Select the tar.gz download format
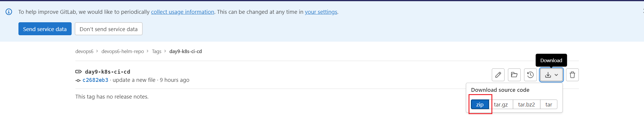The image size is (644, 127). (x=501, y=104)
